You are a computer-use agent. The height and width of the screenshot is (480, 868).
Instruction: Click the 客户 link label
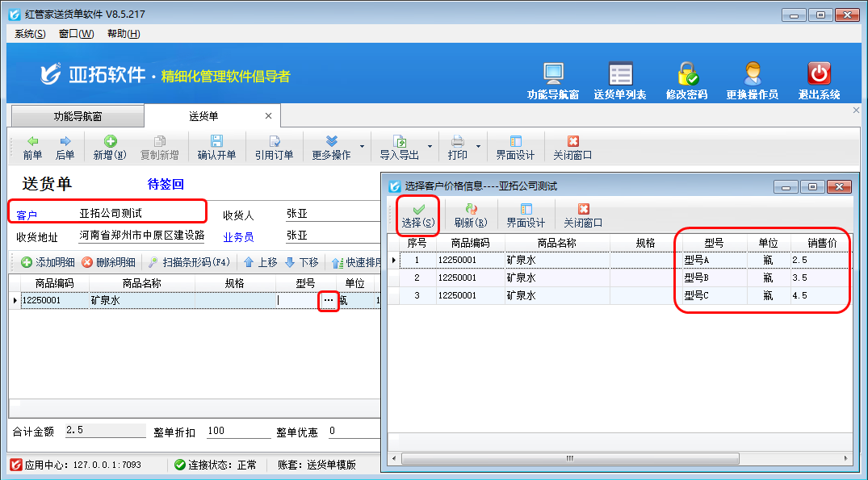point(27,215)
